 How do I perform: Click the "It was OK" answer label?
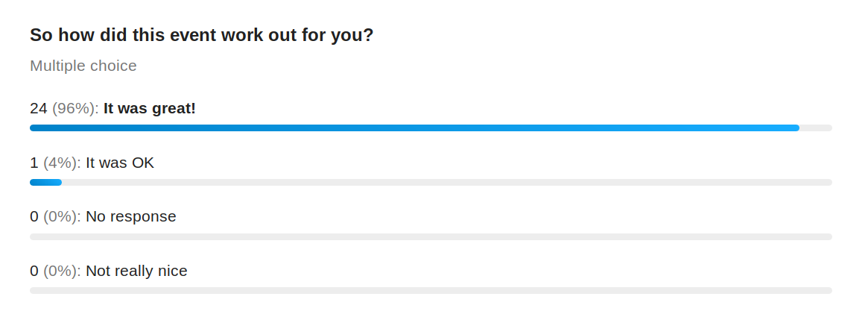coord(120,163)
